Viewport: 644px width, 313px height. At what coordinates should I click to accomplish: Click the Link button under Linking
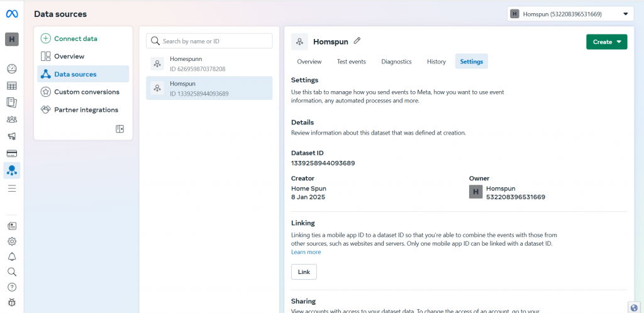click(x=304, y=272)
